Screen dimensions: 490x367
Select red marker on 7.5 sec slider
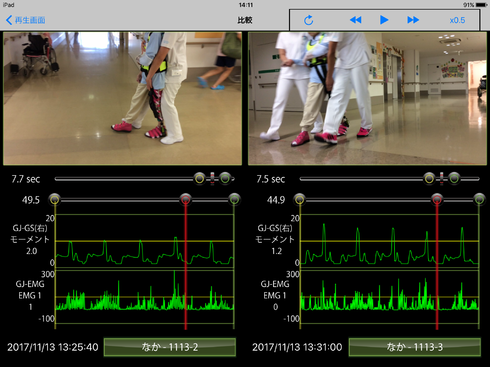point(442,179)
